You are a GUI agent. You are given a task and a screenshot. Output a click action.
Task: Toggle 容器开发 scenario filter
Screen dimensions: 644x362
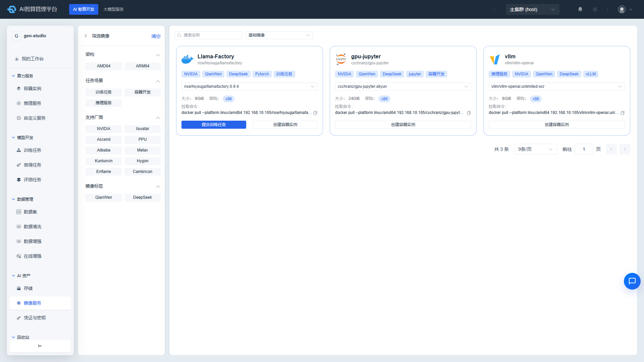click(x=143, y=92)
